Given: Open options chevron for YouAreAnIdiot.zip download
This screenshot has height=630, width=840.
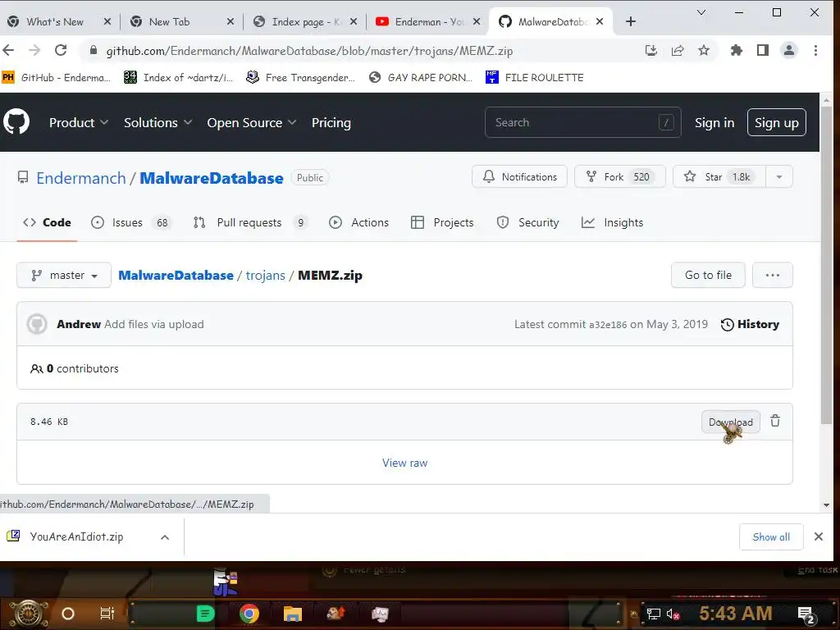Looking at the screenshot, I should click(x=165, y=536).
